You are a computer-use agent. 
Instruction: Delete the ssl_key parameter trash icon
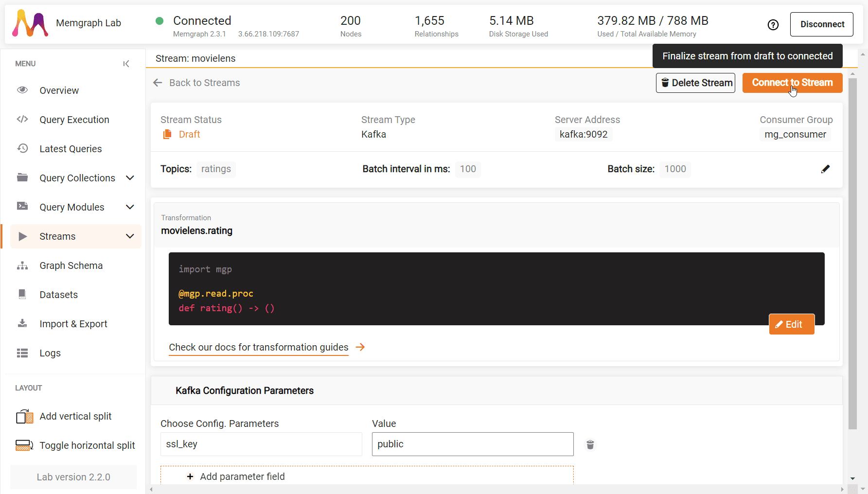click(590, 444)
